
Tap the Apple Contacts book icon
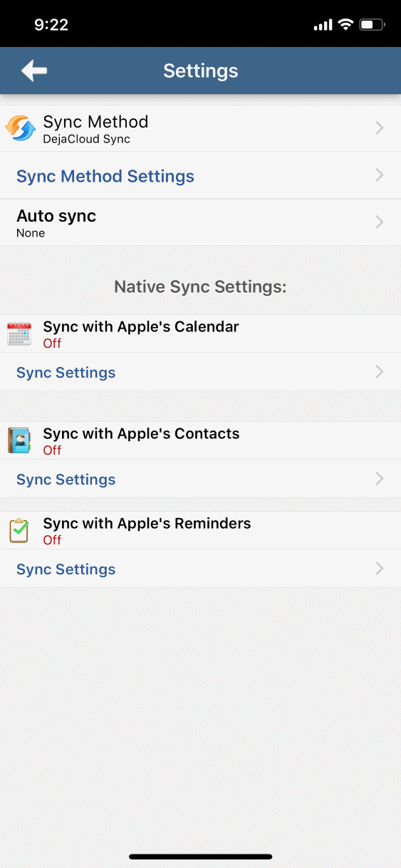[x=19, y=441]
